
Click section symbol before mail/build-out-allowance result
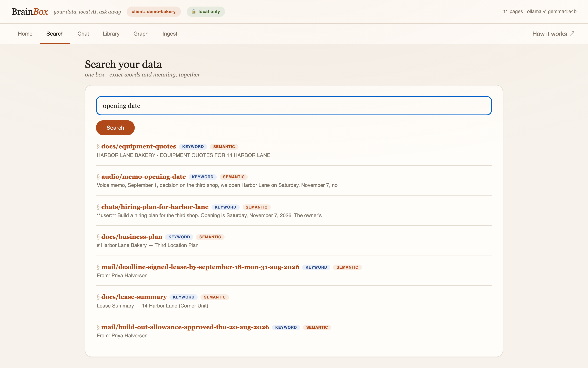click(x=98, y=327)
